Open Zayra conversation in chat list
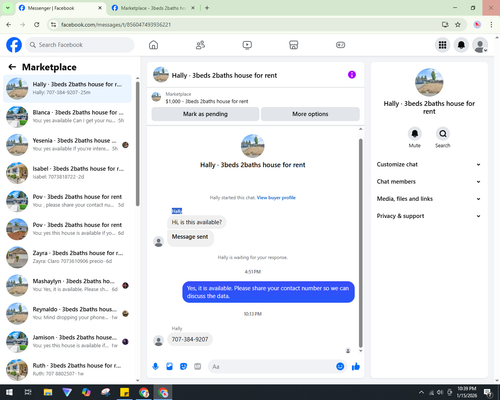This screenshot has width=500, height=400. pos(67,257)
